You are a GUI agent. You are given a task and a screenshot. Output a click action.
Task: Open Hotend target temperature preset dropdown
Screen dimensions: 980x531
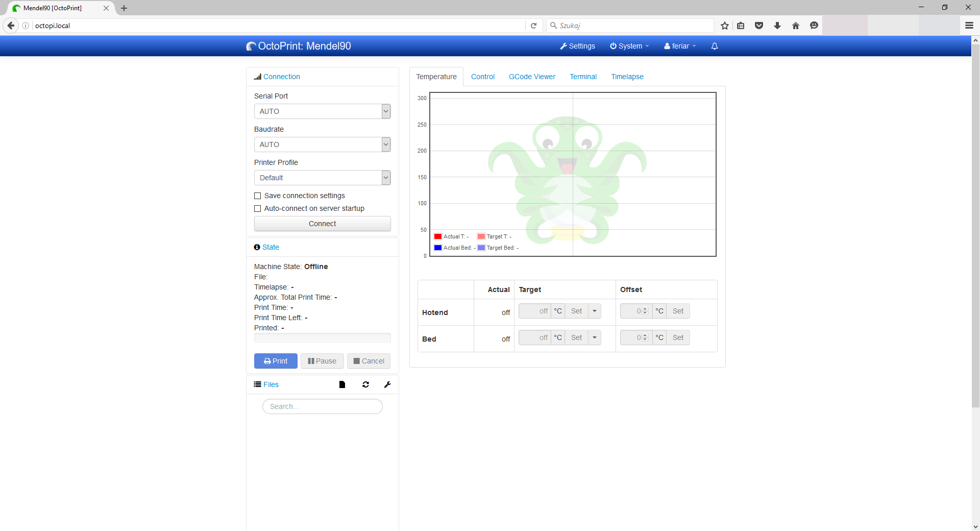click(x=595, y=311)
